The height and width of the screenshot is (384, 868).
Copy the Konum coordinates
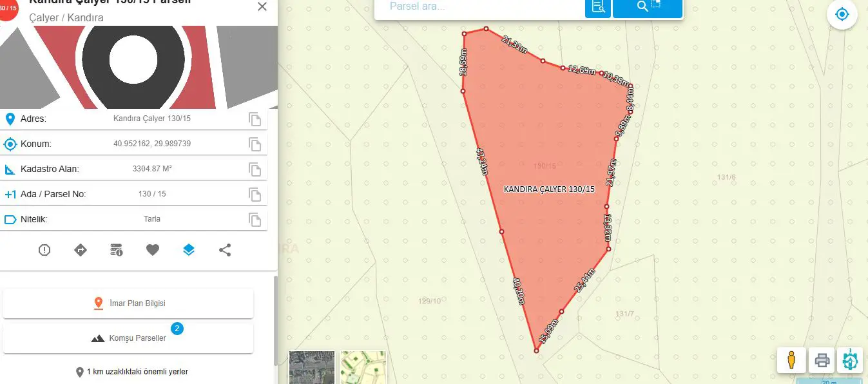click(255, 144)
